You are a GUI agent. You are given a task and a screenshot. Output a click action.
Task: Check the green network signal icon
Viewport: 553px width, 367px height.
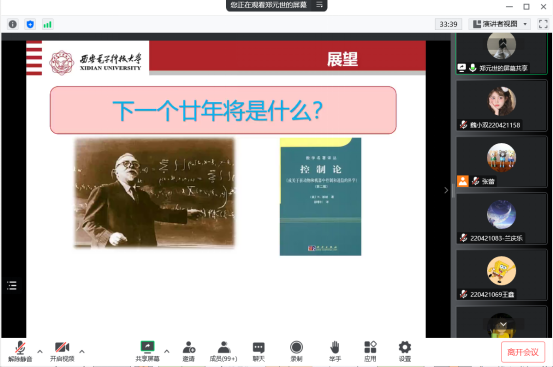(47, 24)
